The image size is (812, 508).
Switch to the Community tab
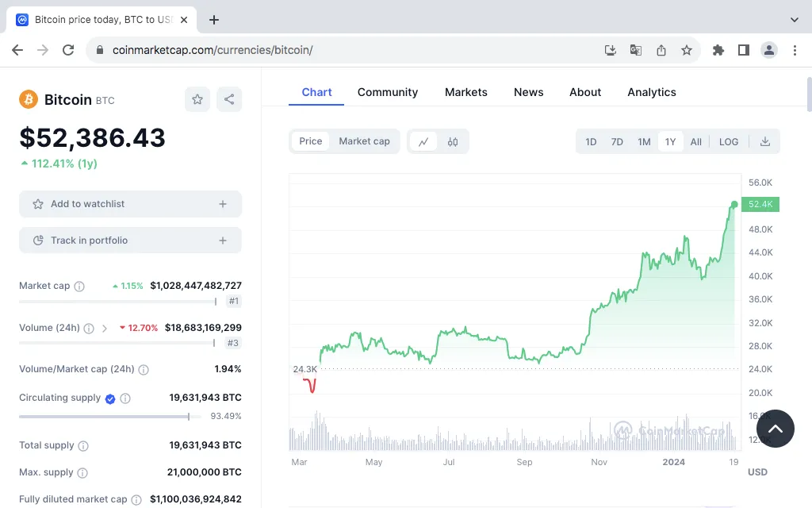(x=387, y=92)
